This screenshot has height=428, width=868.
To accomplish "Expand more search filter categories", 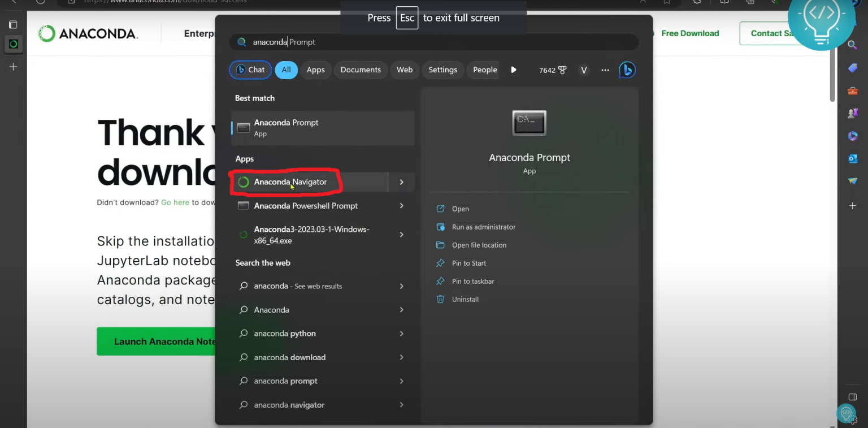I will pos(513,70).
